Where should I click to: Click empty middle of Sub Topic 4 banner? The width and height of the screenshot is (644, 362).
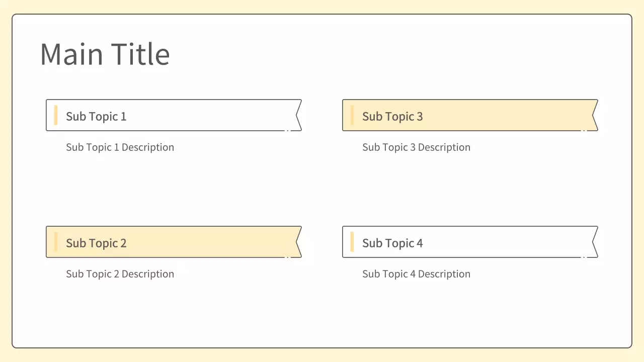[x=508, y=242]
